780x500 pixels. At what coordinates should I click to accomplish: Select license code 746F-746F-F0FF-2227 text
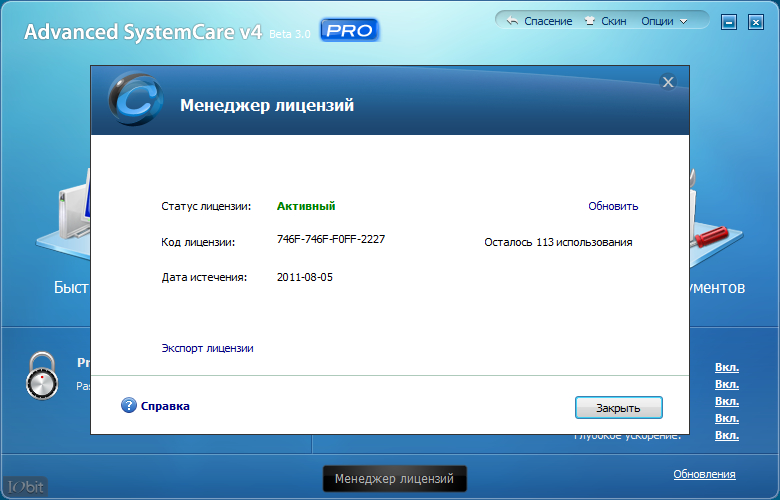(x=331, y=239)
